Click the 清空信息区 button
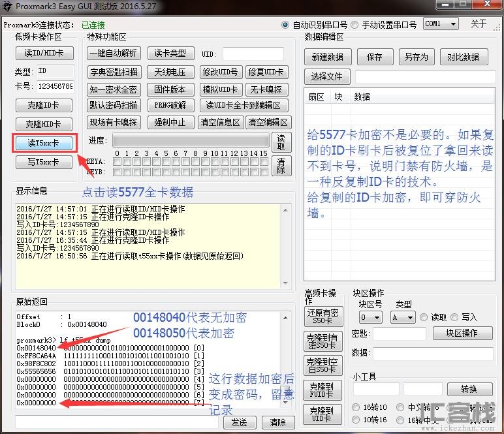 (x=221, y=123)
